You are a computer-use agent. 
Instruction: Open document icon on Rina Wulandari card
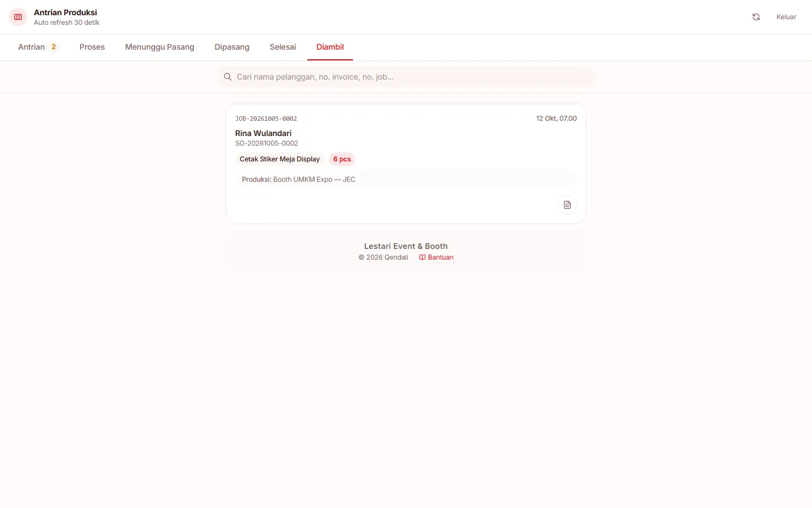coord(567,205)
